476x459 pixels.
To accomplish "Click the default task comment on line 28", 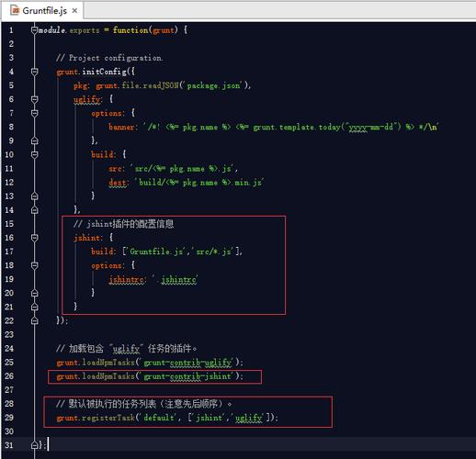I will (144, 404).
